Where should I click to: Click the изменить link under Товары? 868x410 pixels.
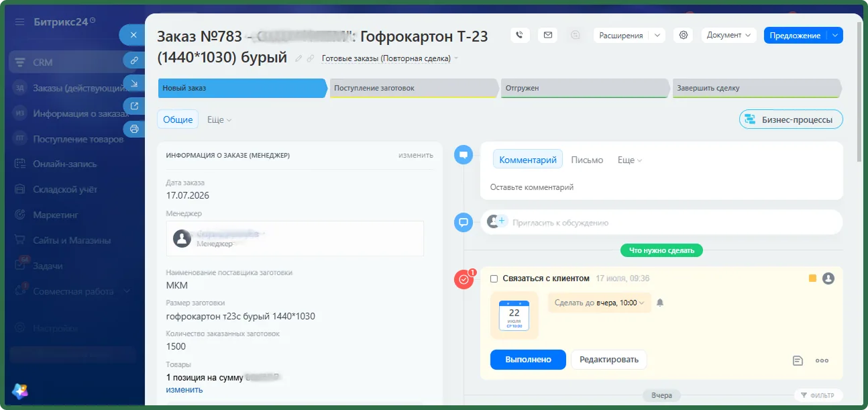[x=184, y=389]
